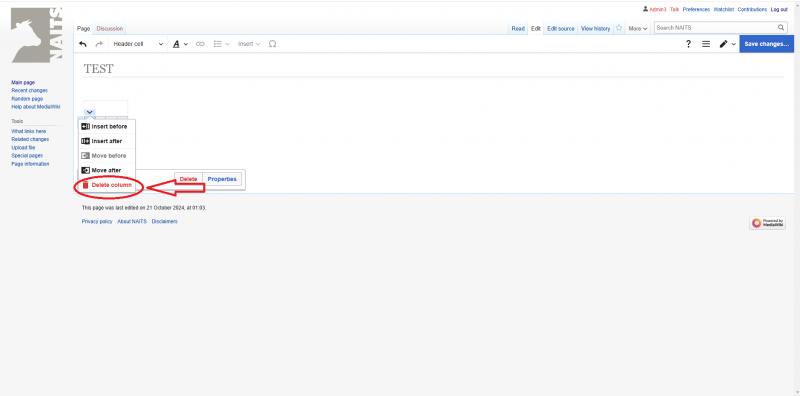The image size is (800, 396).
Task: Click the TEST page heading
Action: [x=98, y=69]
